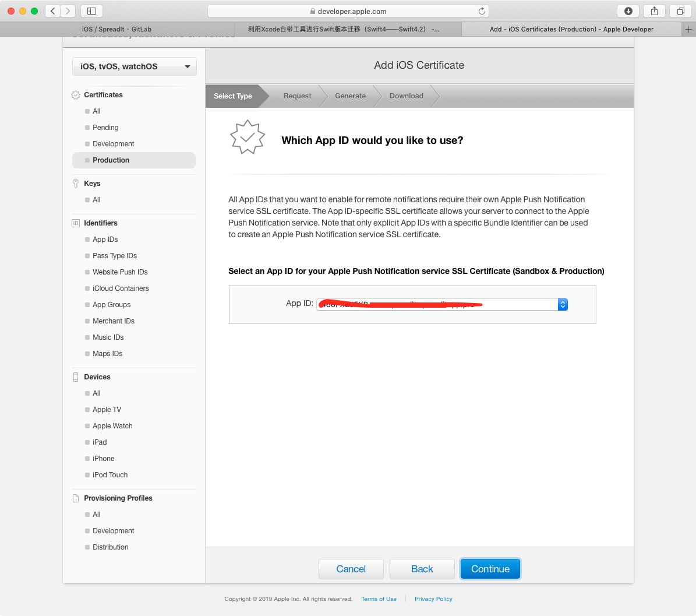Expand the App ID selection dropdown
696x616 pixels.
562,304
